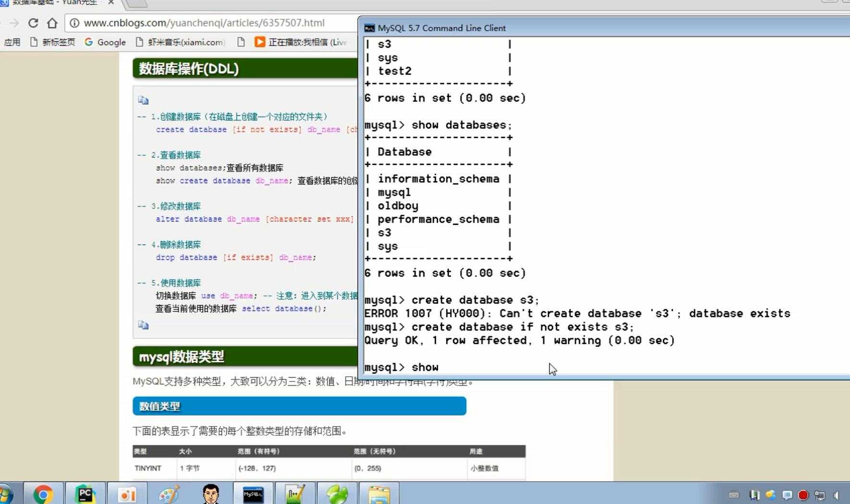Click the (-128, 127) range cell
The image size is (850, 504).
pyautogui.click(x=257, y=468)
